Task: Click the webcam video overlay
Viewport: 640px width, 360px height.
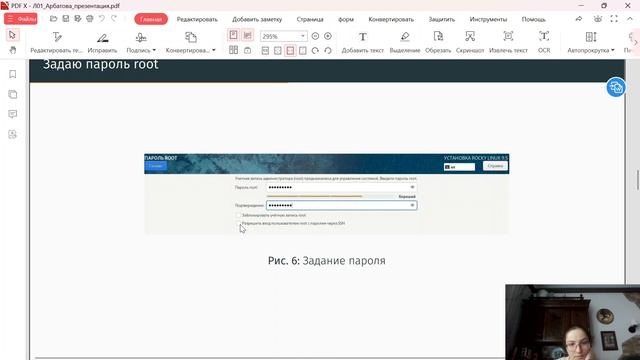Action: pyautogui.click(x=572, y=322)
